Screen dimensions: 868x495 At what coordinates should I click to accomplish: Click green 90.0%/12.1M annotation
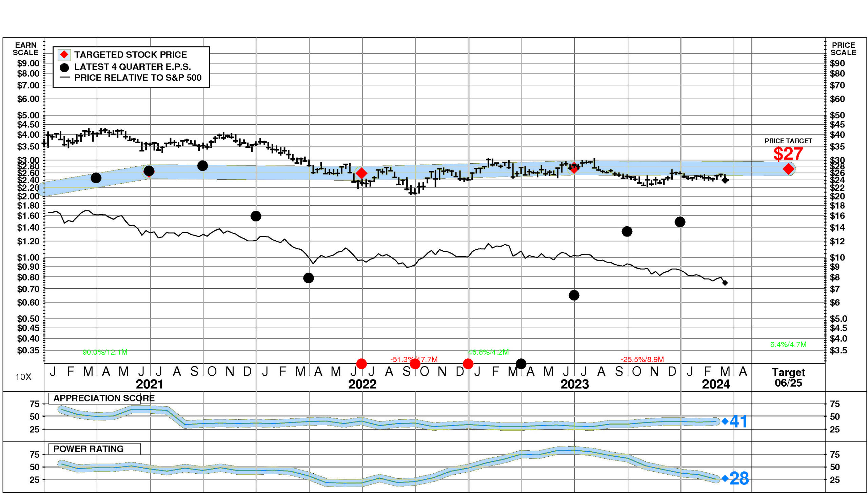[105, 352]
